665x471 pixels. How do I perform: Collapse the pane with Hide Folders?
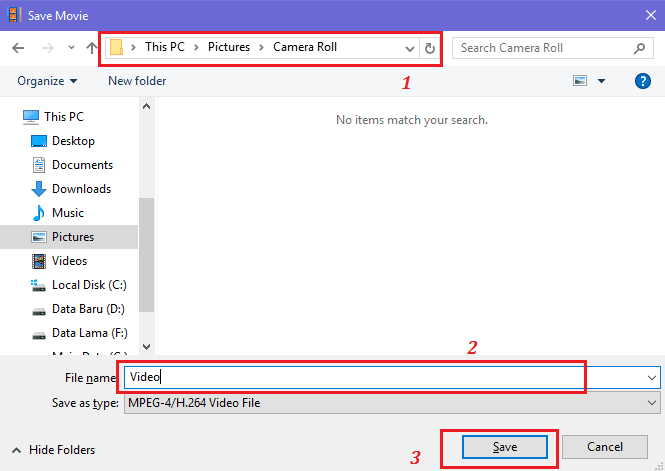pos(53,449)
